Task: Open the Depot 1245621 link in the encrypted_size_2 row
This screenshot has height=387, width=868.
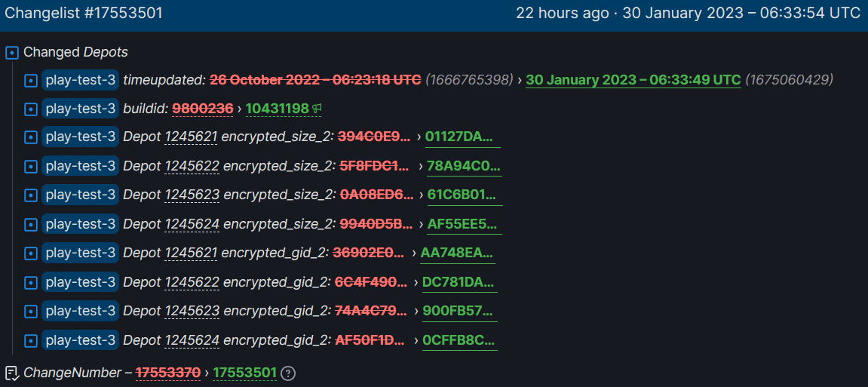Action: point(191,137)
